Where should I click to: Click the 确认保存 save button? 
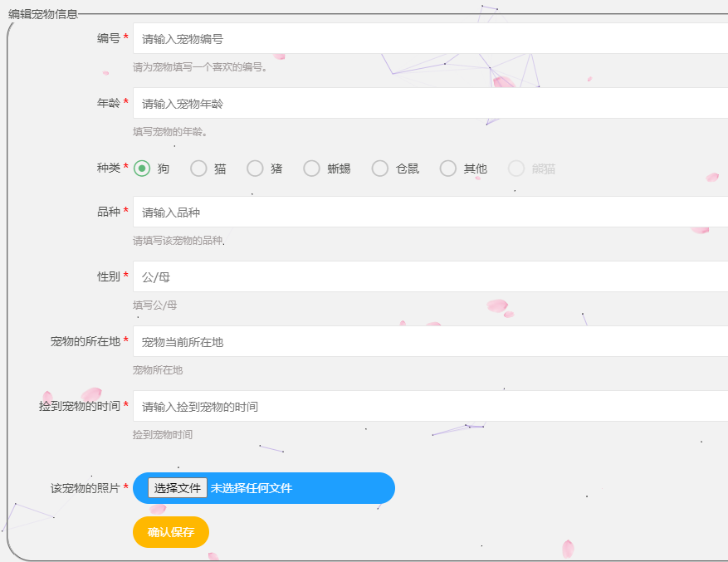pyautogui.click(x=170, y=532)
